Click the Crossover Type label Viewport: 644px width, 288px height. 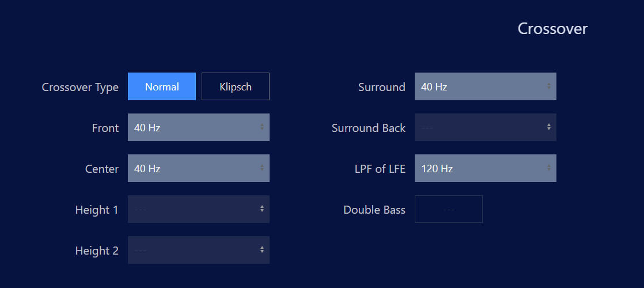80,88
